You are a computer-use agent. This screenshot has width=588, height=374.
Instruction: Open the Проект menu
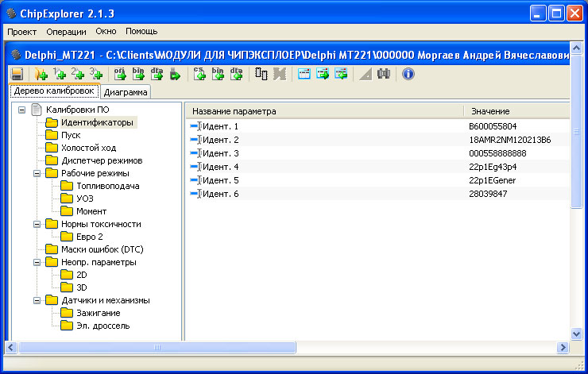click(22, 32)
